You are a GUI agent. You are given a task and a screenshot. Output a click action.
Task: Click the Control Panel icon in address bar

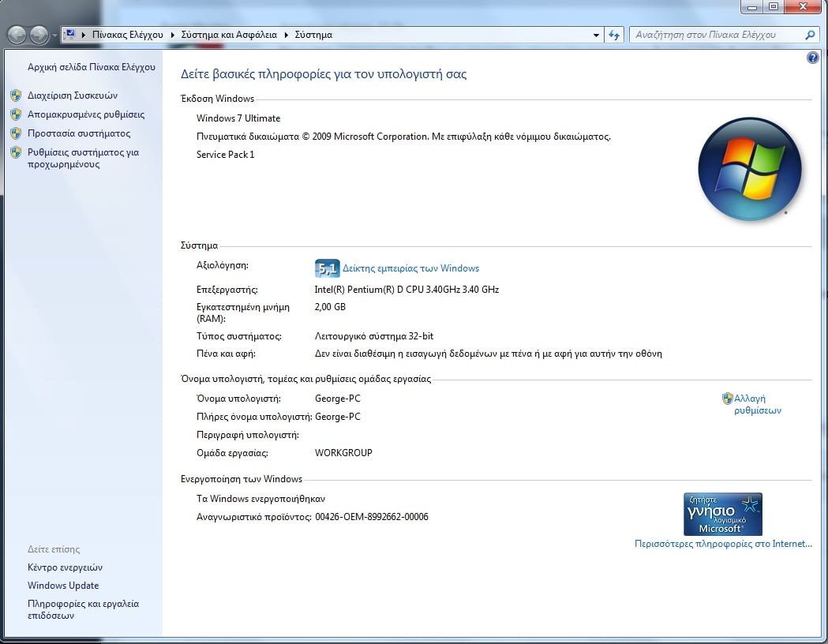tap(69, 35)
